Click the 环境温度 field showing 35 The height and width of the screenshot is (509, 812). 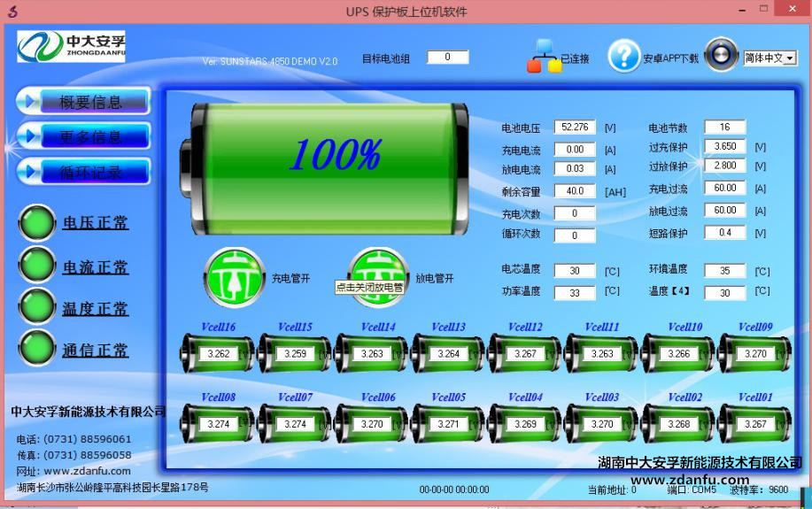point(725,270)
